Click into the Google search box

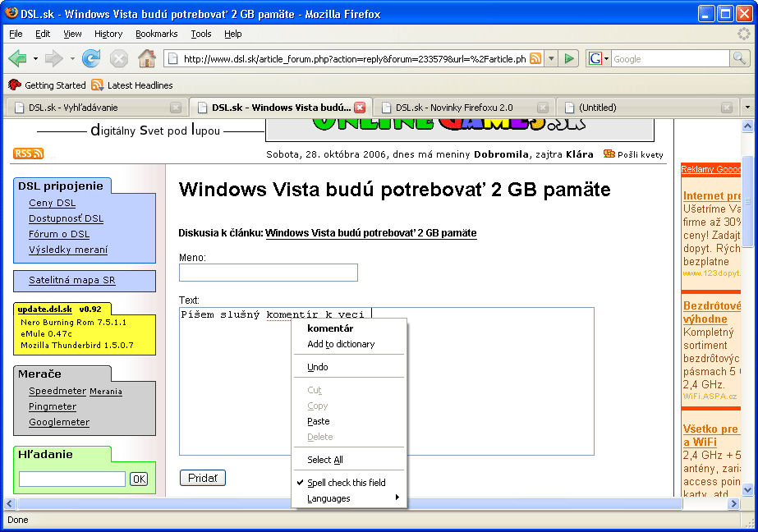(670, 59)
